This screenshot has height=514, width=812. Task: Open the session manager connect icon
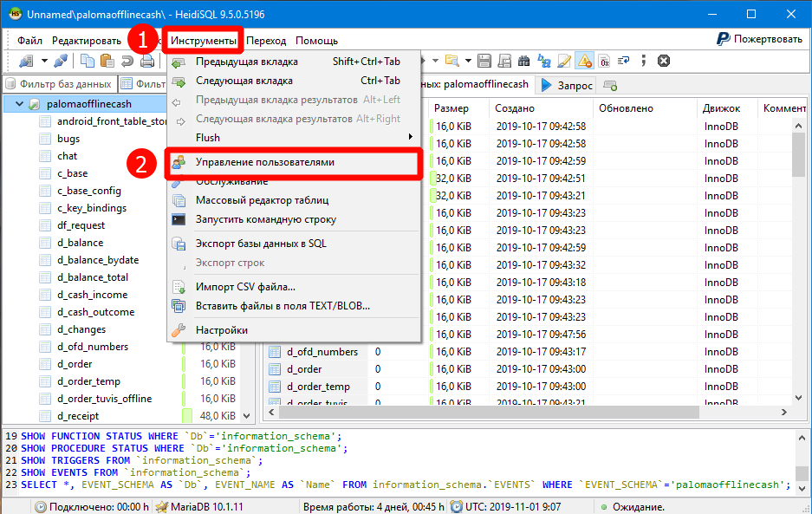25,61
